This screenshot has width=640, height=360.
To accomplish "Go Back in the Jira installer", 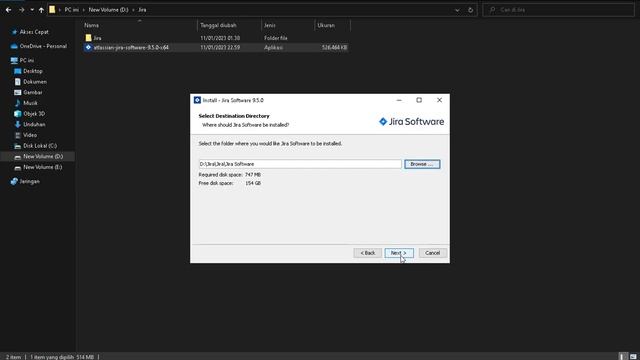I will pos(368,253).
